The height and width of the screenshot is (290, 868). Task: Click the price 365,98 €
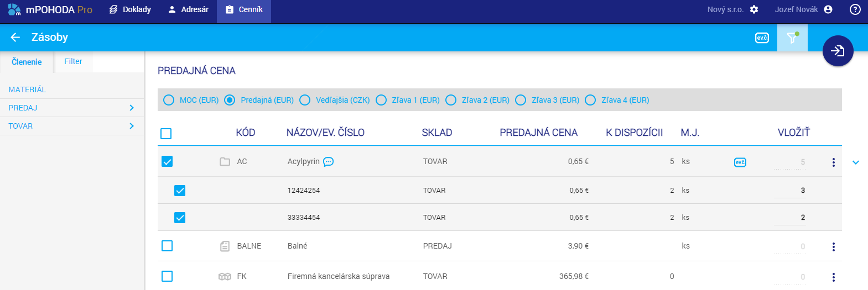574,276
